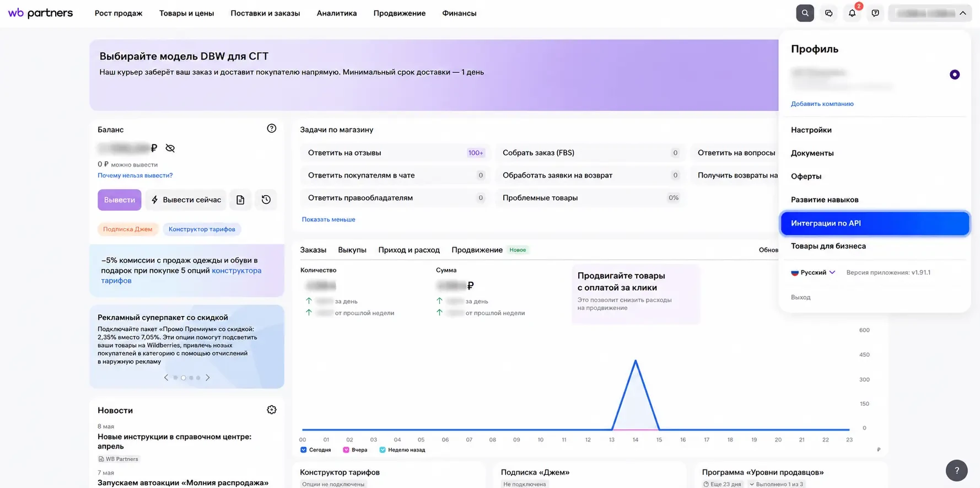Click the wb partners logo

pos(40,13)
